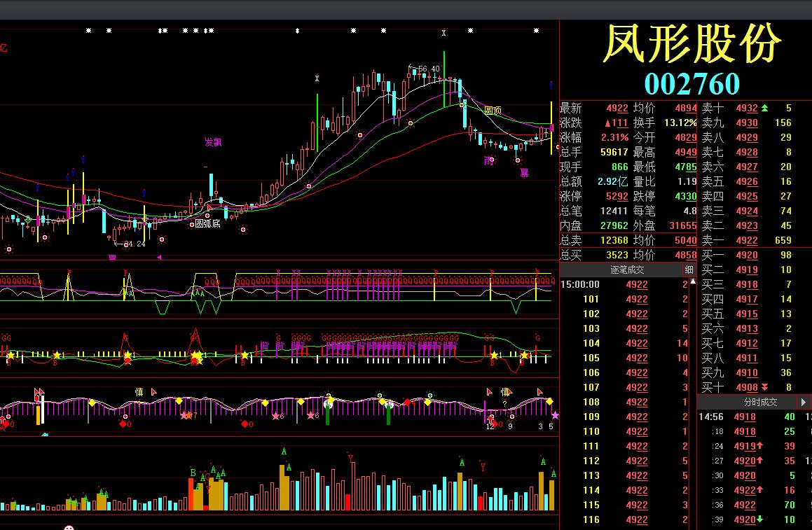
Task: Click the 跌停 price 4330
Action: click(686, 196)
